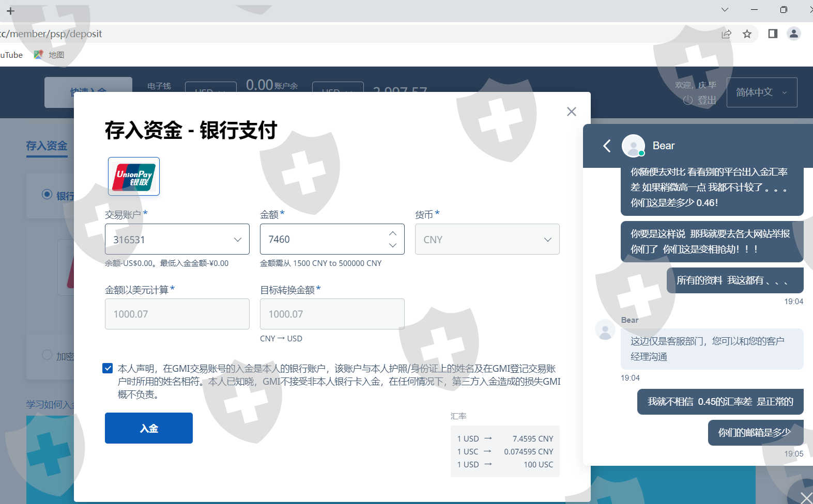Open the browser side panel icon
Image resolution: width=813 pixels, height=504 pixels.
[x=773, y=34]
